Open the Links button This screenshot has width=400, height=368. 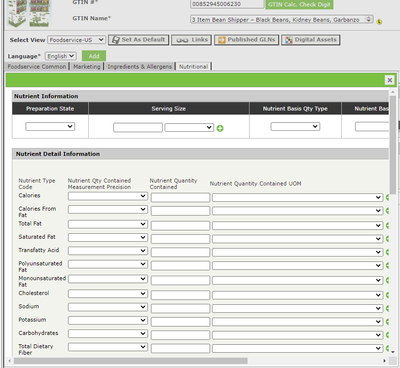pyautogui.click(x=191, y=40)
